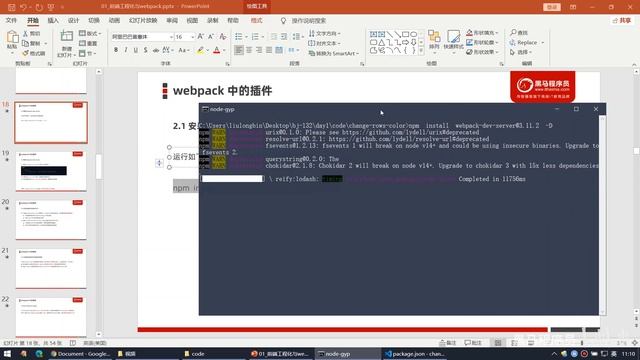Open package.json VS Code taskbar item
Screen dimensions: 640x360
click(x=415, y=354)
